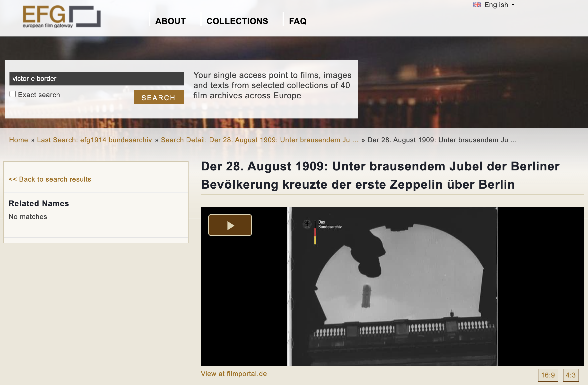The image size is (588, 385).
Task: Go back to search results
Action: (x=50, y=179)
